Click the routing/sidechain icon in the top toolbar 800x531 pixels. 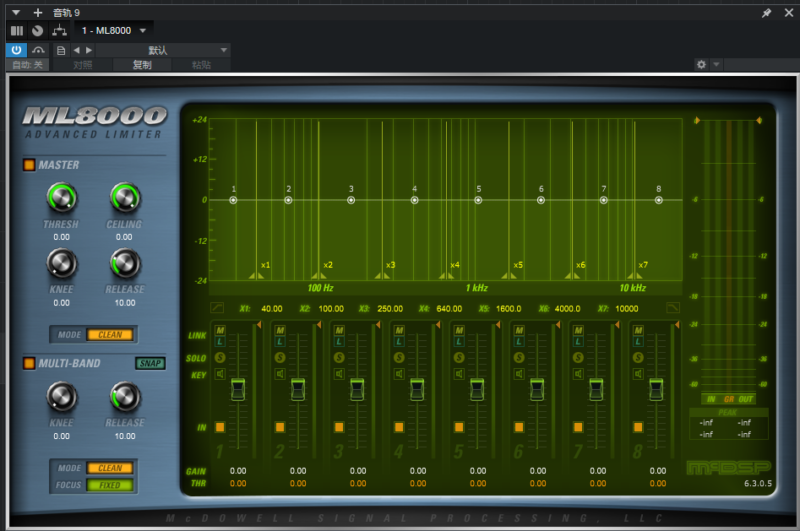click(58, 31)
